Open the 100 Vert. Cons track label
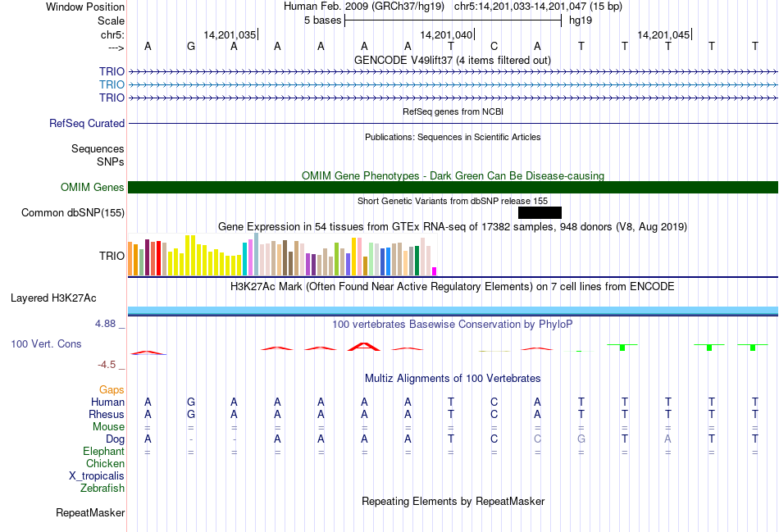The image size is (779, 532). click(46, 343)
